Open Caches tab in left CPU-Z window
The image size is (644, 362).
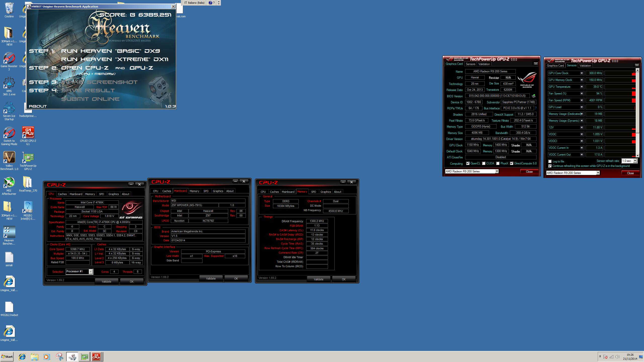click(x=62, y=194)
